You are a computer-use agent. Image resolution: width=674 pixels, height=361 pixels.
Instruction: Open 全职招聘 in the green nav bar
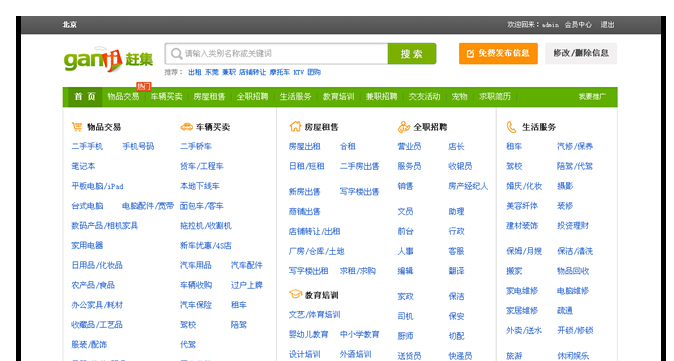click(x=252, y=97)
